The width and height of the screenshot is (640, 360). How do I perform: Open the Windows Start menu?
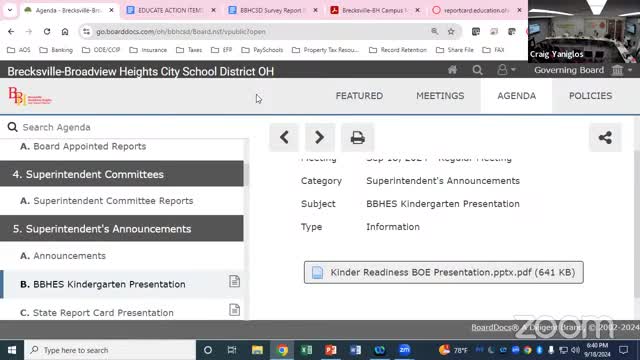12,350
